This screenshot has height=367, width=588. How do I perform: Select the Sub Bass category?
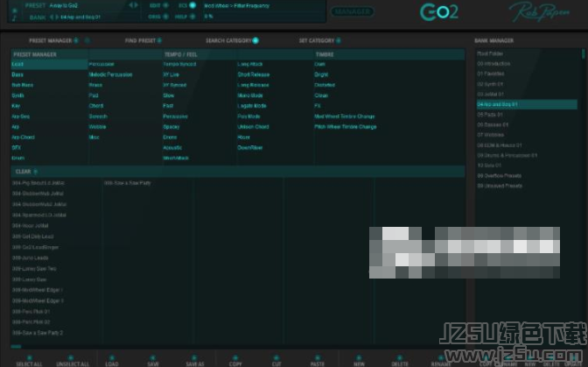point(22,85)
